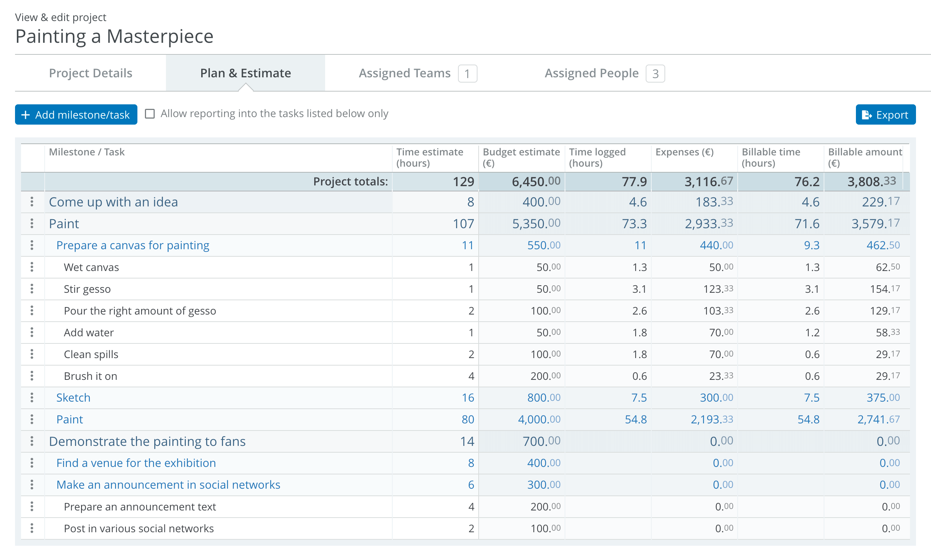The height and width of the screenshot is (560, 931).
Task: Switch to the Project Details tab
Action: pyautogui.click(x=90, y=73)
